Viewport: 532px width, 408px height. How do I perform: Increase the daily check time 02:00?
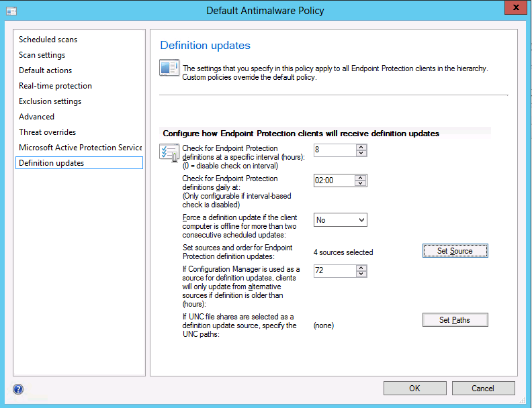360,178
